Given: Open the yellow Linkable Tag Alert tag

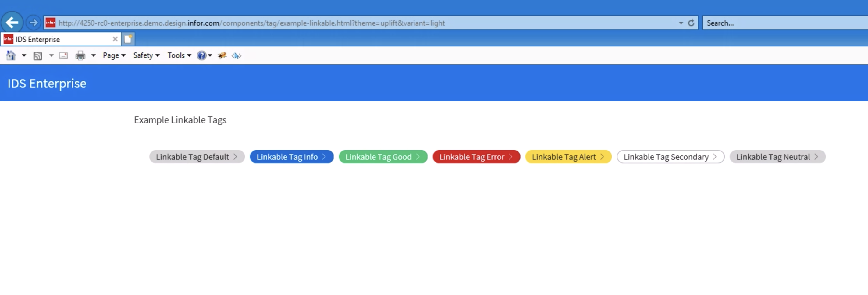Looking at the screenshot, I should [568, 157].
